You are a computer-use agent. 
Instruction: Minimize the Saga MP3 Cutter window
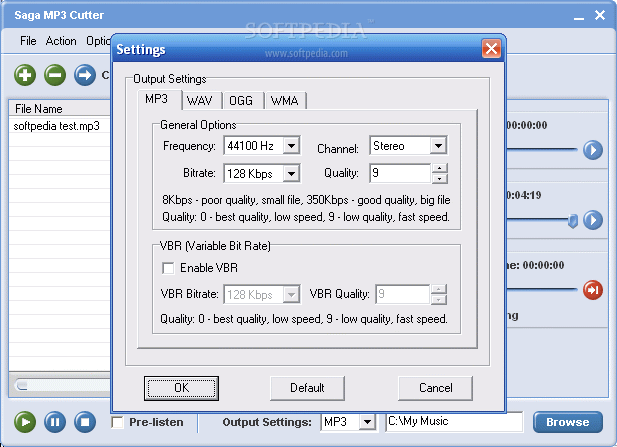(x=578, y=17)
